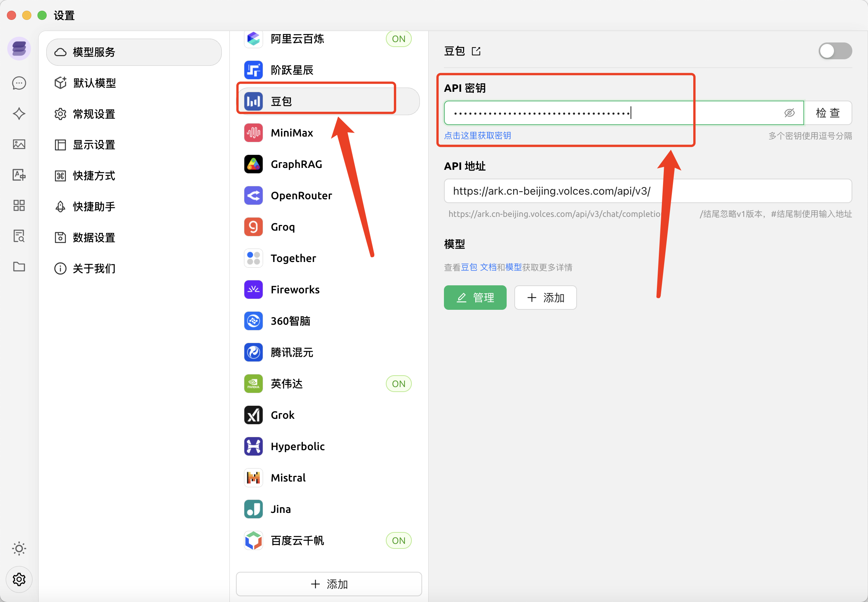Screen dimensions: 868x602
Task: Open the image generation sidebar icon
Action: [19, 144]
